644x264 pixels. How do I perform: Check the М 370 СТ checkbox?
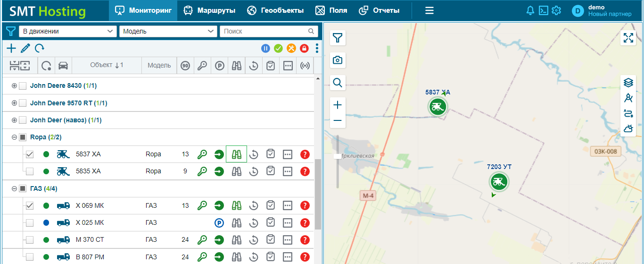[29, 239]
